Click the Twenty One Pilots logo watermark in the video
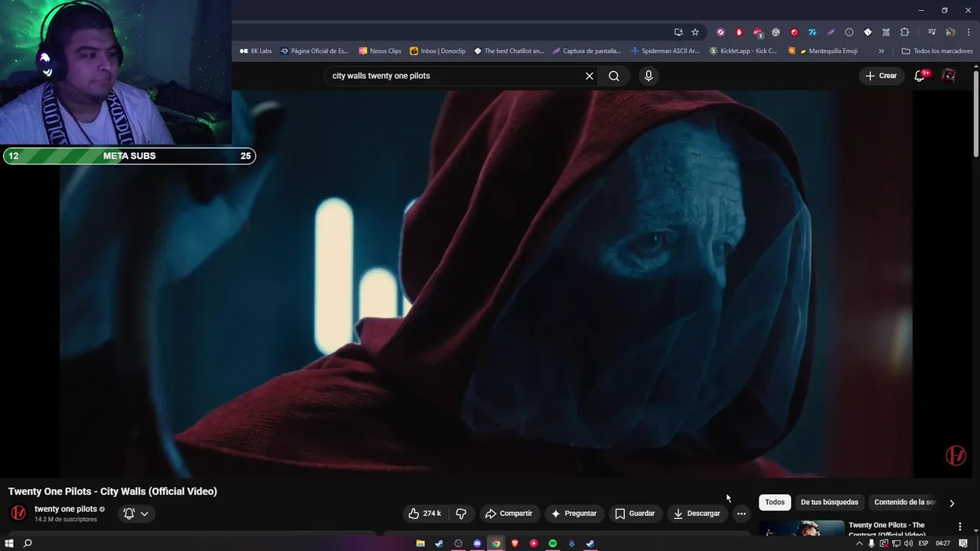The image size is (980, 551). 955,455
